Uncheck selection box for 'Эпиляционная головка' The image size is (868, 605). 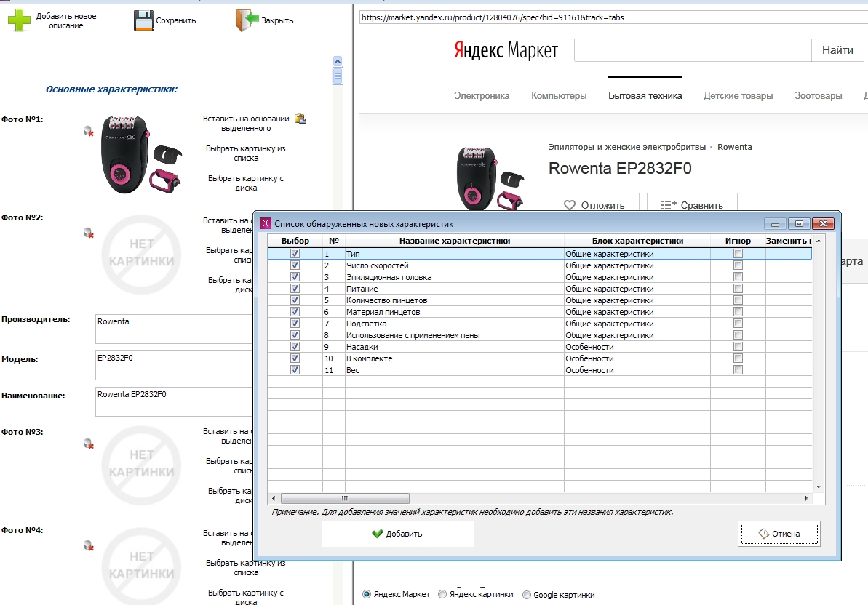click(295, 276)
